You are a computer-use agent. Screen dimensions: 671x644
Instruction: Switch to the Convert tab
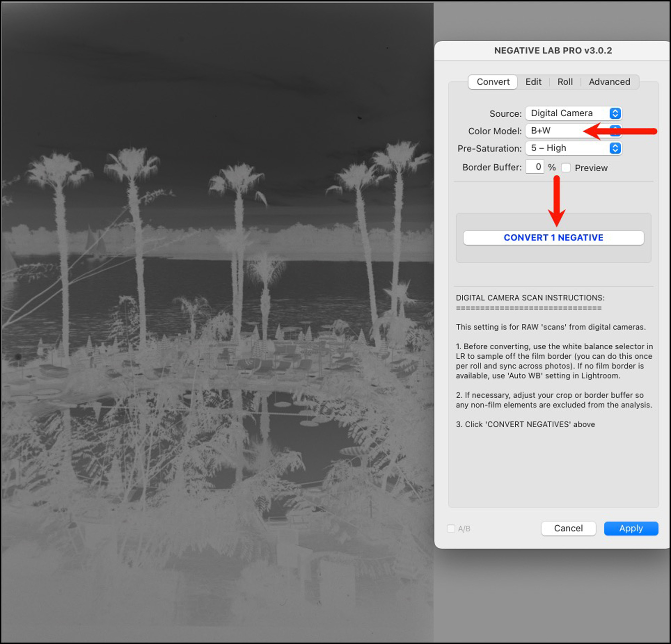(493, 82)
